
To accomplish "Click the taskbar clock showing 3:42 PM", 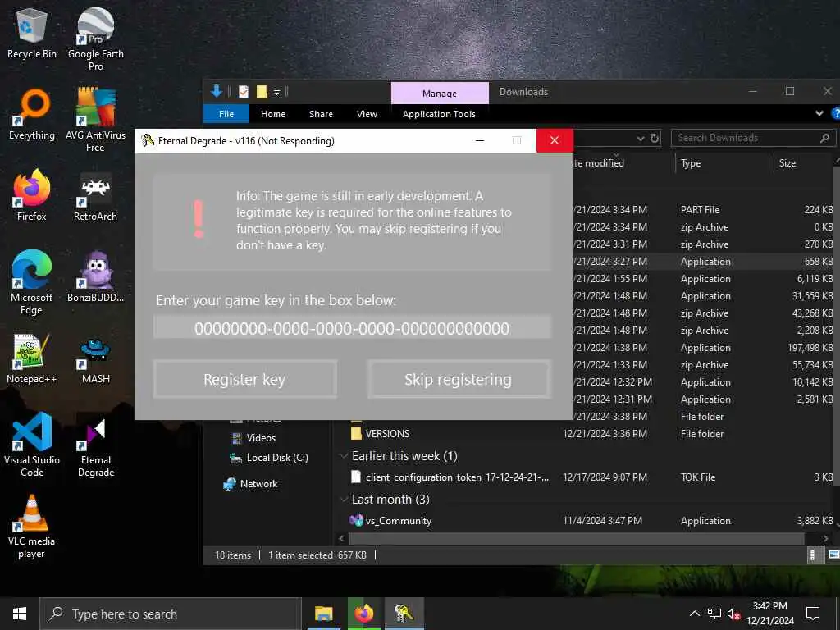I will (769, 614).
